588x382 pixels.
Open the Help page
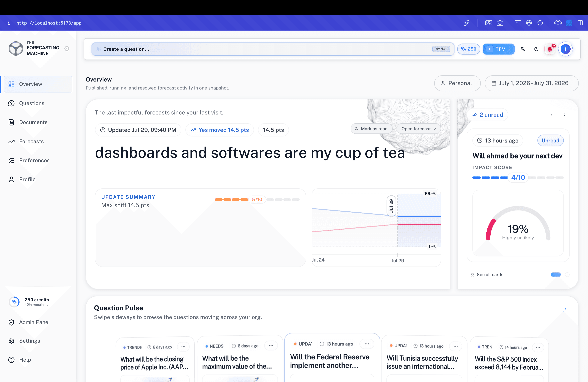click(38, 360)
